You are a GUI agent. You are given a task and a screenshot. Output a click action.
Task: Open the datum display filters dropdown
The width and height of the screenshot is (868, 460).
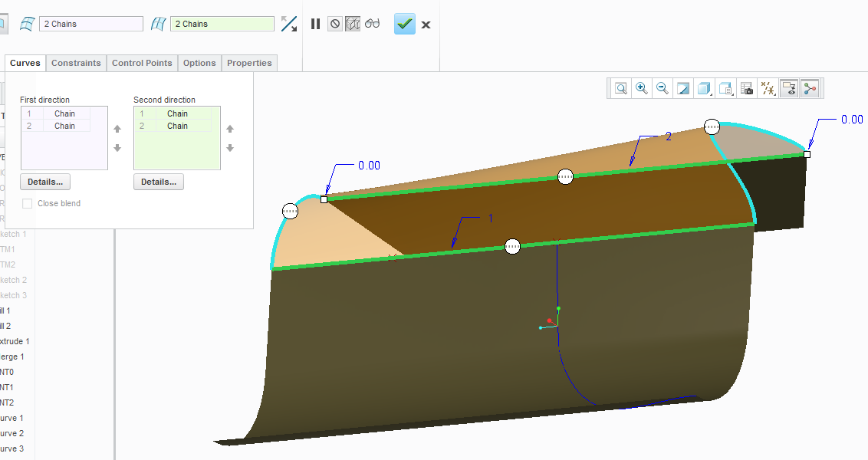point(768,89)
